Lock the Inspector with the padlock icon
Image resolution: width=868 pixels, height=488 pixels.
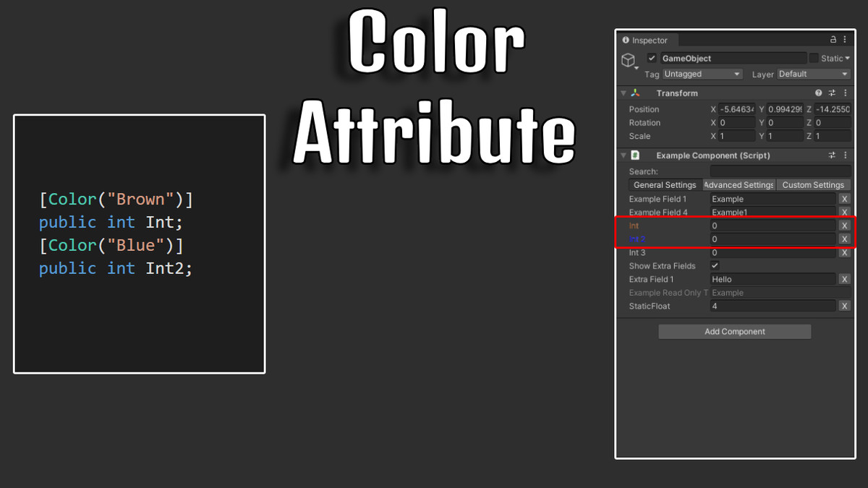tap(833, 40)
